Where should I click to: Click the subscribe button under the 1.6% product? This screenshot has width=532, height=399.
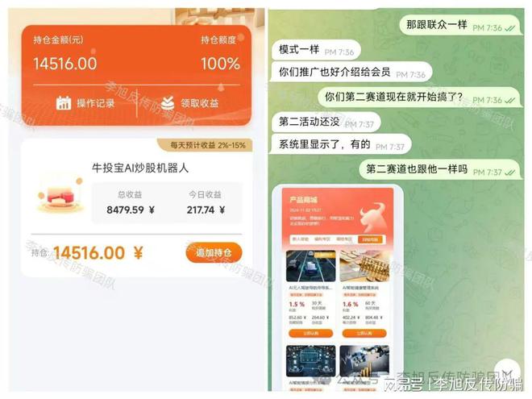click(364, 334)
